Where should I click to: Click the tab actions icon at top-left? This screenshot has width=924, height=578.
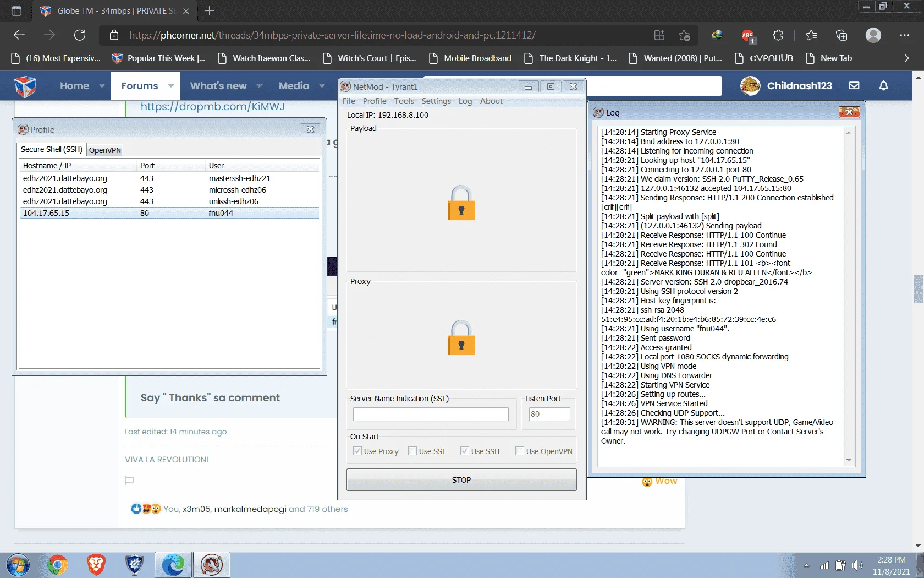point(16,11)
